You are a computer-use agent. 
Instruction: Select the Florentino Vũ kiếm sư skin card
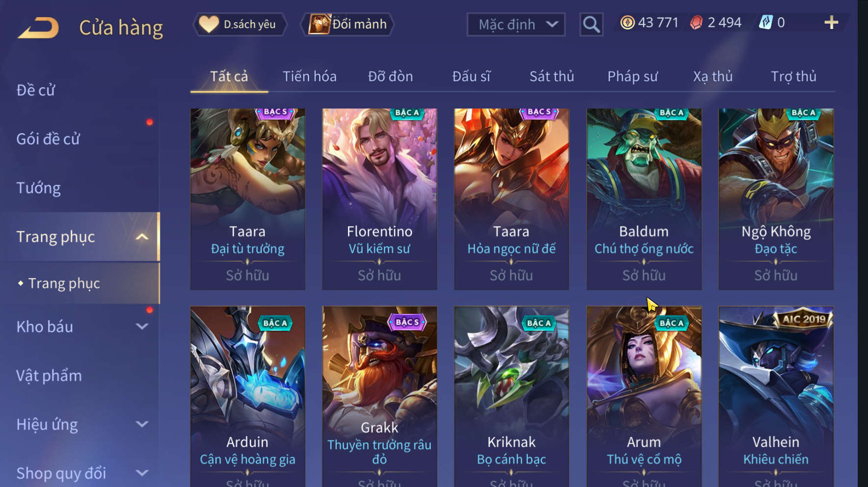379,199
